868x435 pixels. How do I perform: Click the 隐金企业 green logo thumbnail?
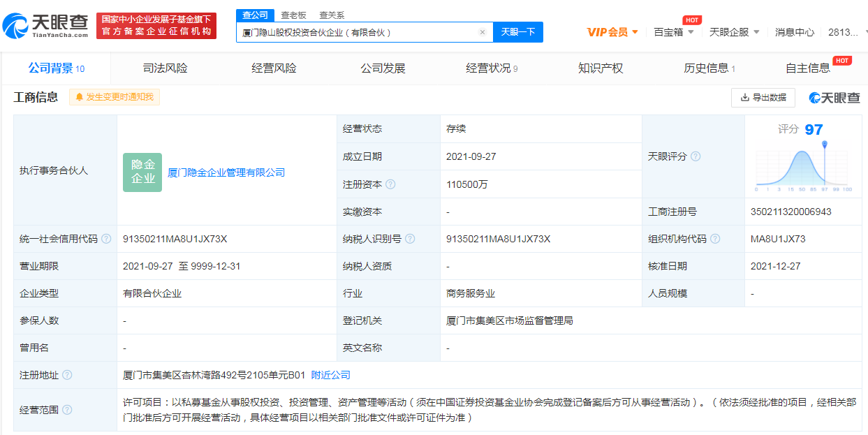point(142,172)
